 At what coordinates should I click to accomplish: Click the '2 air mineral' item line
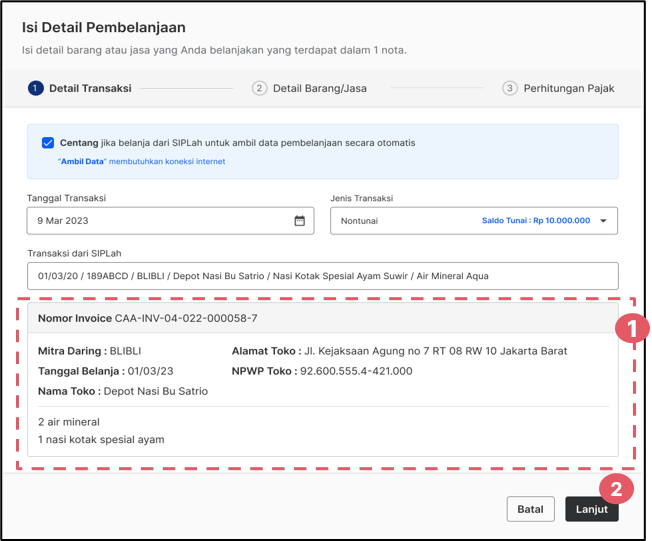pyautogui.click(x=69, y=422)
